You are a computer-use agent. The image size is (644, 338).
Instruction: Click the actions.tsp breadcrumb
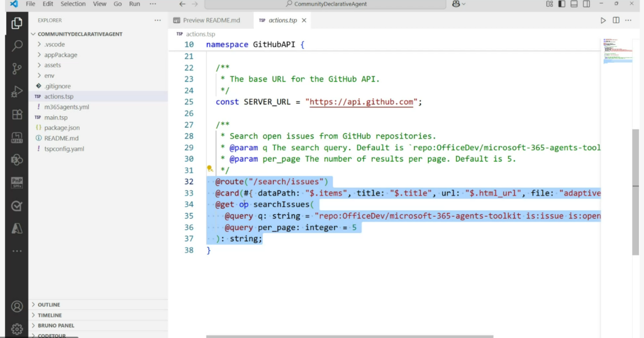(x=200, y=34)
